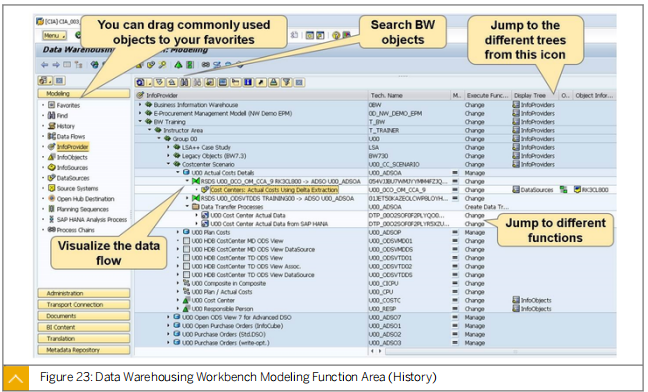Select U00 Purchase Orders (write-opt.) row
Viewport: 648px width, 392px height.
pyautogui.click(x=226, y=342)
